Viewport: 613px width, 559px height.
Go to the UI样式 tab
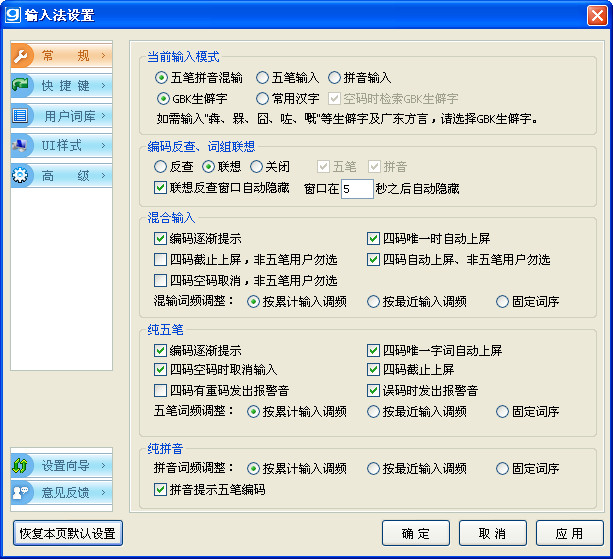coord(62,145)
